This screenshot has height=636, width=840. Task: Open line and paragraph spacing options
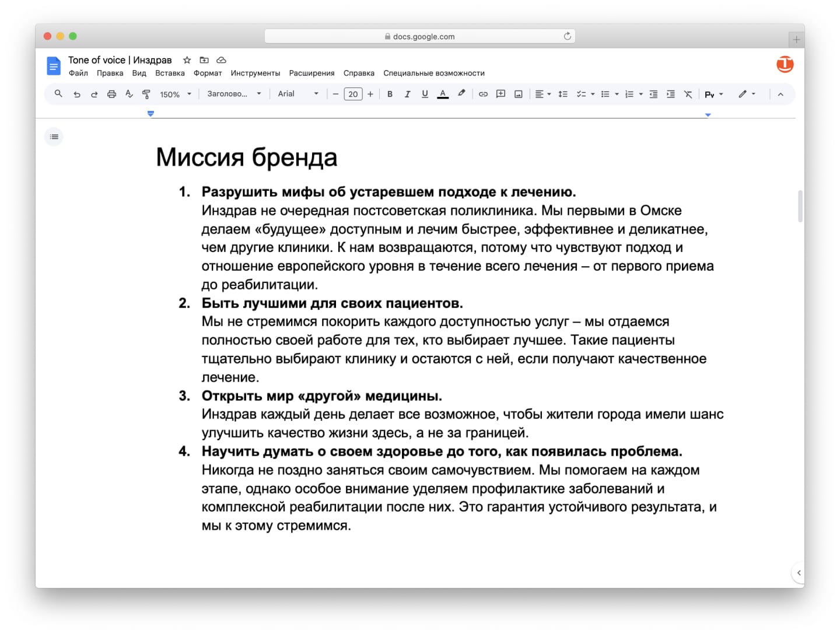[x=563, y=94]
